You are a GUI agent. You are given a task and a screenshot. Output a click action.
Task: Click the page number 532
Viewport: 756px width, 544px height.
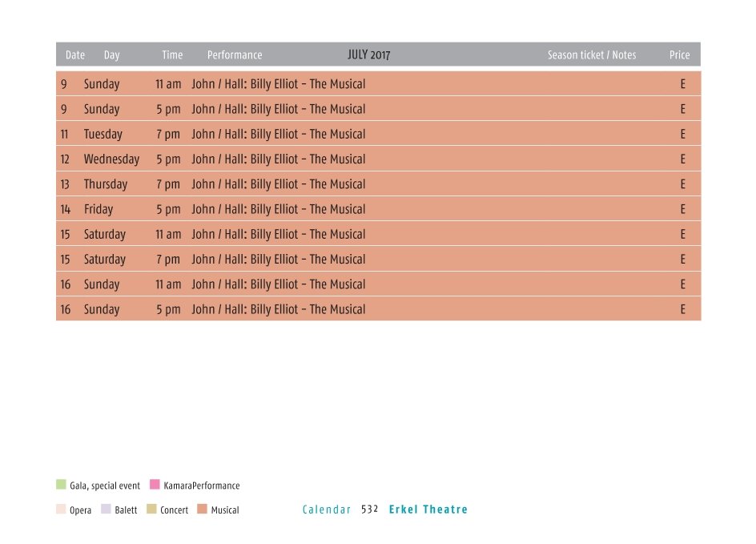[x=369, y=510]
